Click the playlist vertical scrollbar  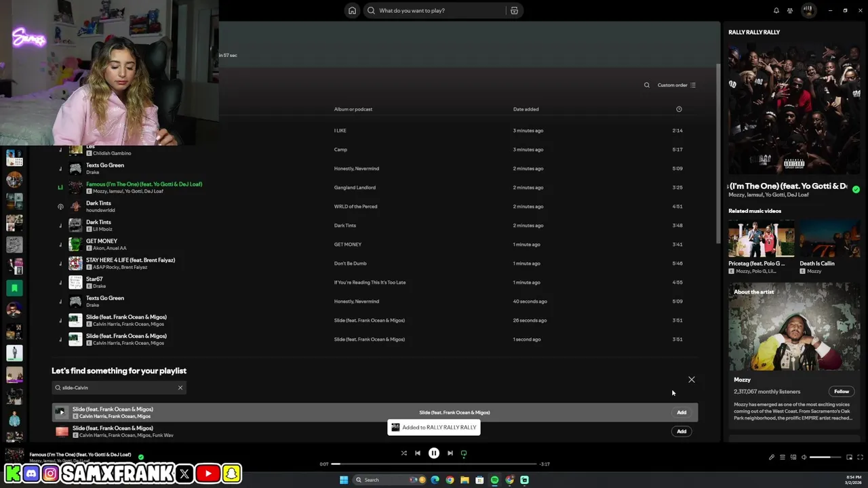[718, 155]
